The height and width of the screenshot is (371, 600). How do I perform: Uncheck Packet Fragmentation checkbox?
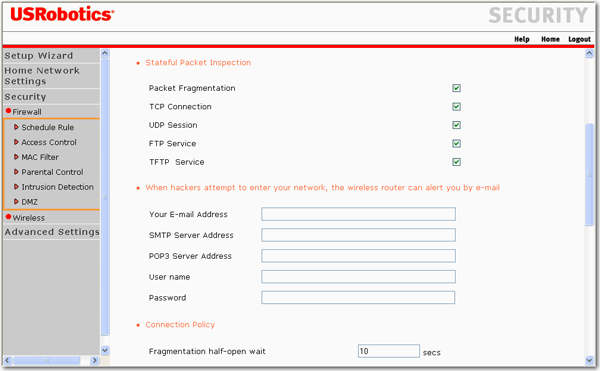click(456, 88)
